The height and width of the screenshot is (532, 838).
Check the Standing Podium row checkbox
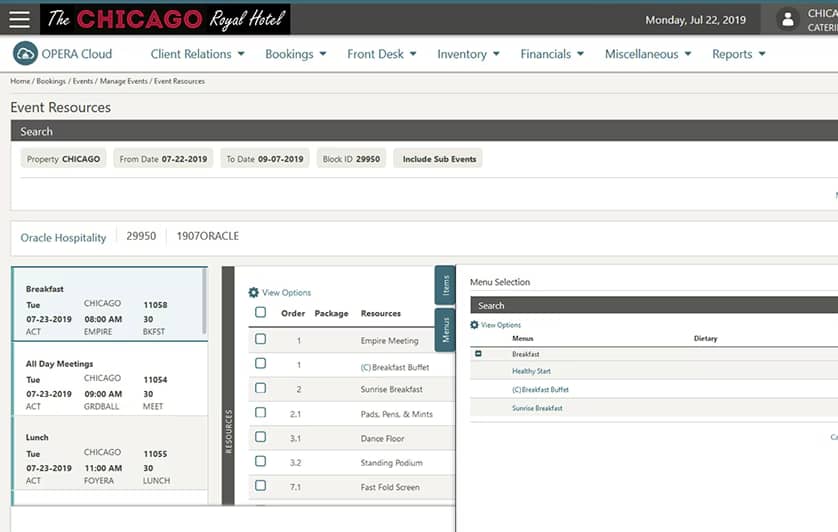tap(260, 461)
